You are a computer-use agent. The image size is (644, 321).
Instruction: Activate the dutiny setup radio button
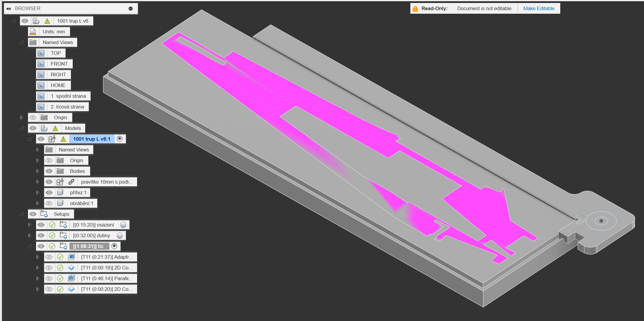(x=120, y=235)
